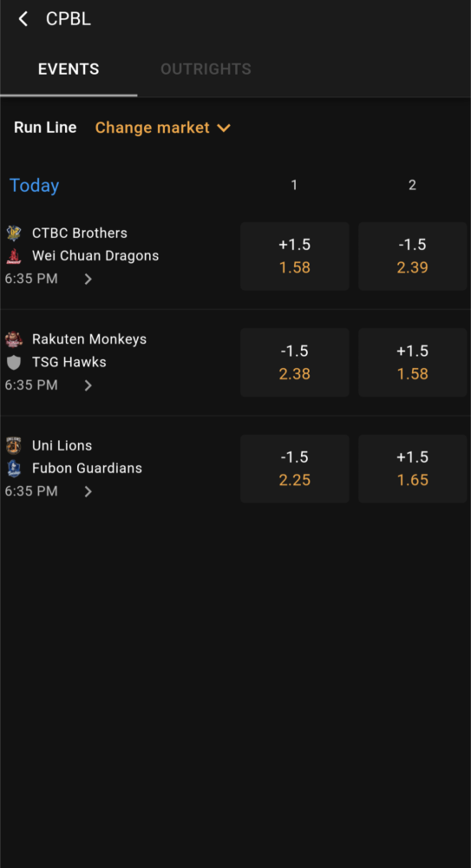Expand CTBC Brothers match details chevron
Screen dimensions: 471x868
click(88, 279)
